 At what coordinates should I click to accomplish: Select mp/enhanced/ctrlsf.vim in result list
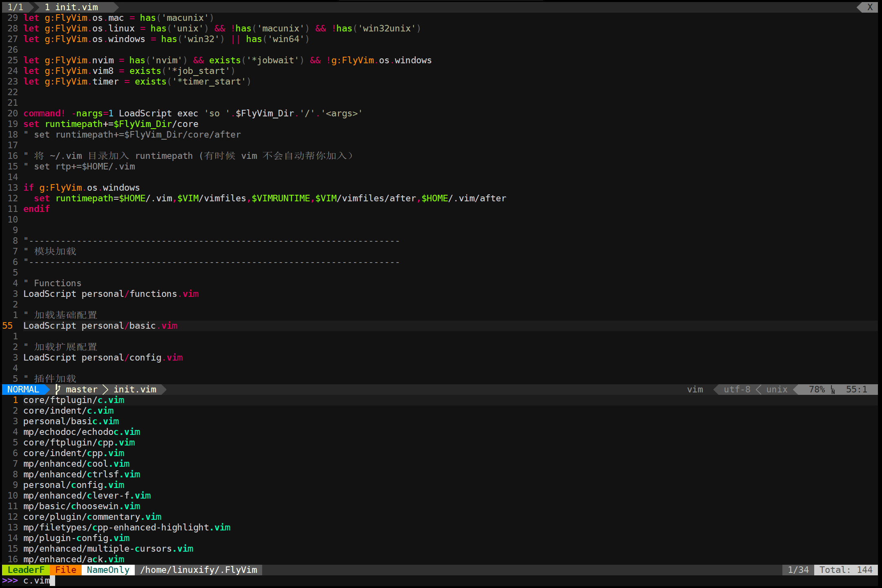(82, 474)
